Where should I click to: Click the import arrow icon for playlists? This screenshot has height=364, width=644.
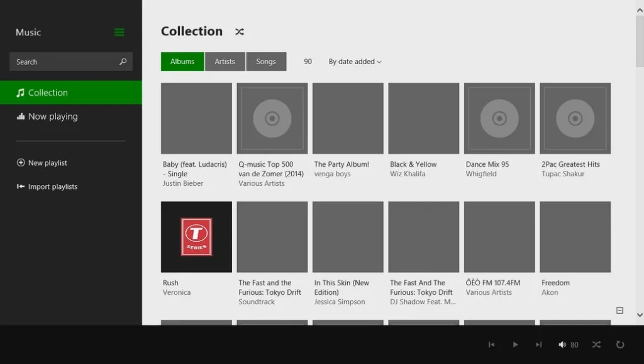21,186
